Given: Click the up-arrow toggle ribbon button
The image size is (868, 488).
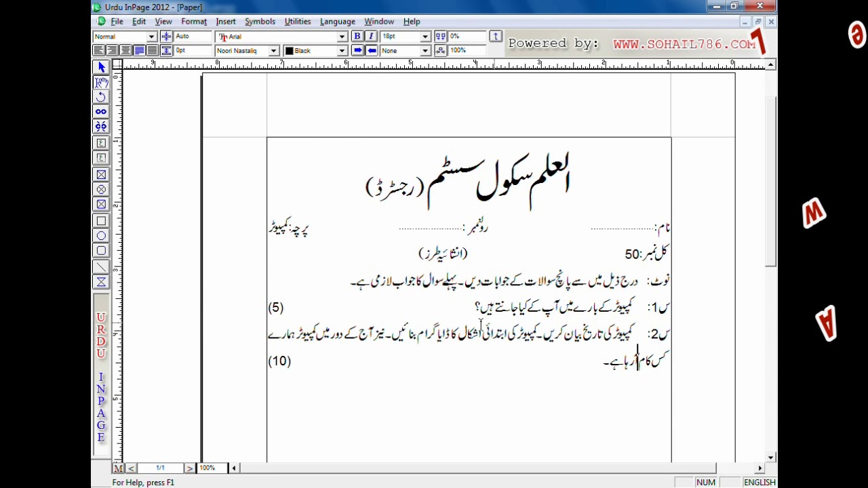Looking at the screenshot, I should point(496,37).
